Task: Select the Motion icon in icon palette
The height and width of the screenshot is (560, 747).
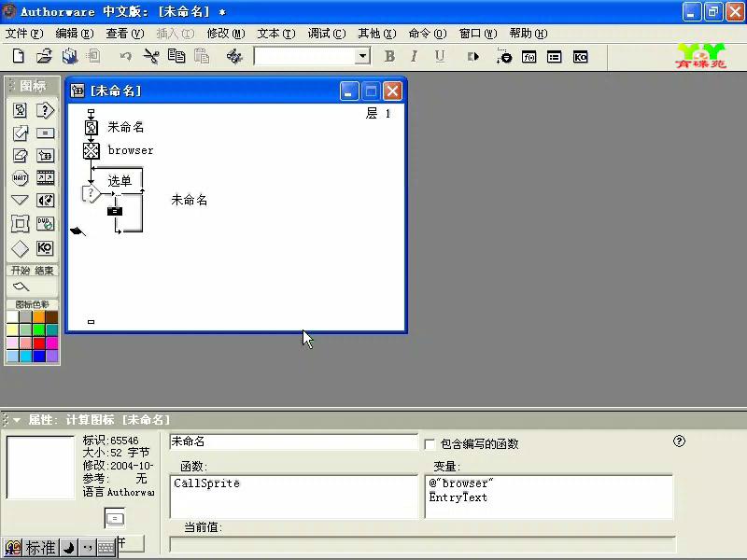Action: (x=20, y=133)
